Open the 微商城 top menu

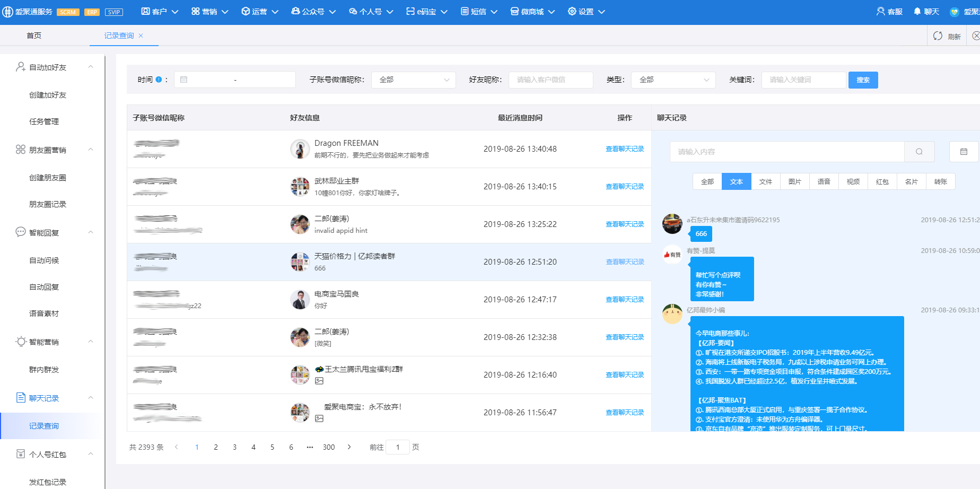[x=532, y=12]
